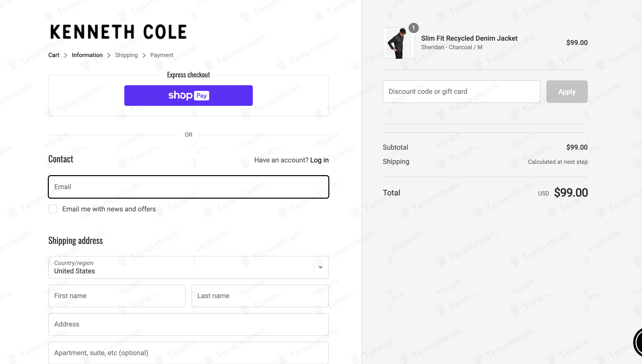Click the Log in link
This screenshot has width=642, height=364.
click(x=319, y=160)
